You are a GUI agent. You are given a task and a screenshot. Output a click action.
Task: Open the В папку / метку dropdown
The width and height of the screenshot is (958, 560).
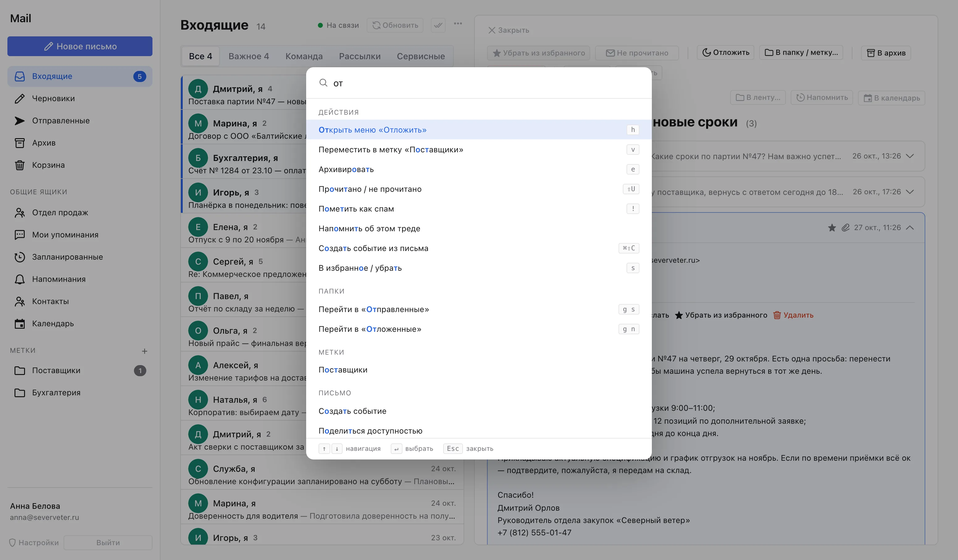[801, 52]
